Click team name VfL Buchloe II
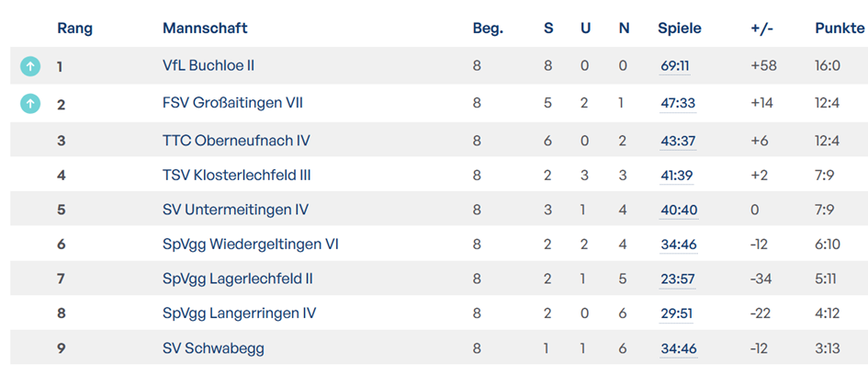 click(209, 66)
